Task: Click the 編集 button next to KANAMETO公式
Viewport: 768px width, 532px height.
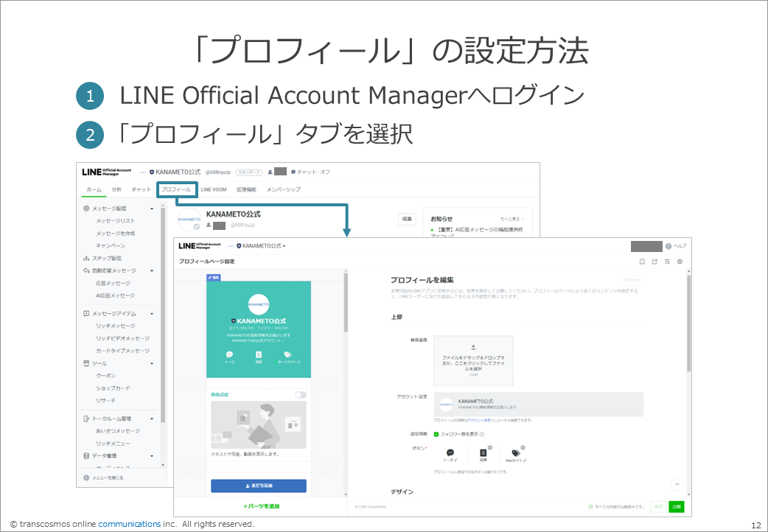Action: click(407, 218)
